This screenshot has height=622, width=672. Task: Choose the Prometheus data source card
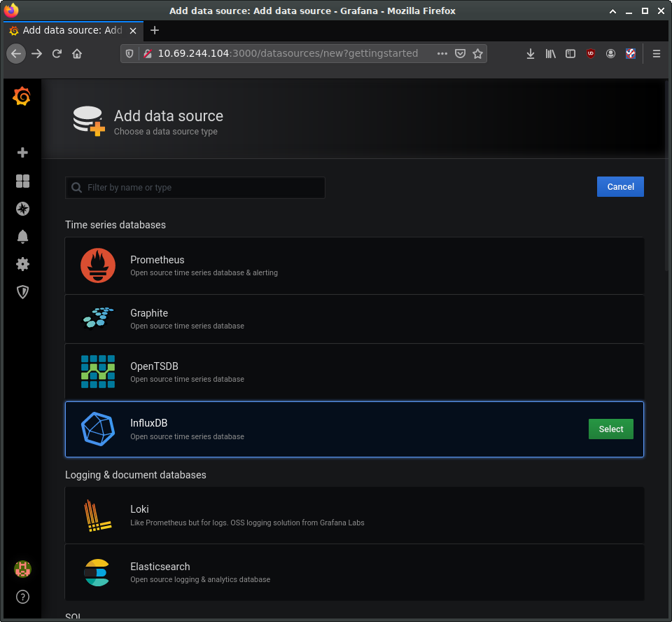pyautogui.click(x=354, y=265)
